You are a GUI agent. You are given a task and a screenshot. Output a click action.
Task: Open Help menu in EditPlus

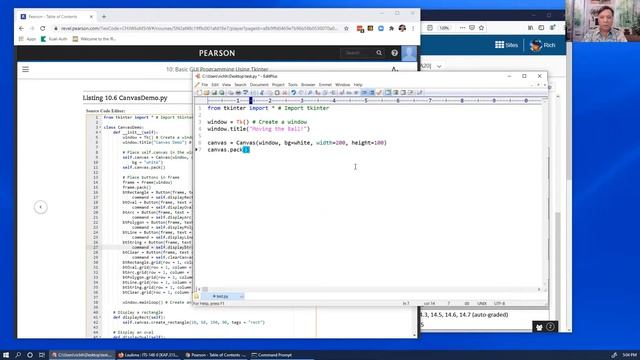coord(358,84)
